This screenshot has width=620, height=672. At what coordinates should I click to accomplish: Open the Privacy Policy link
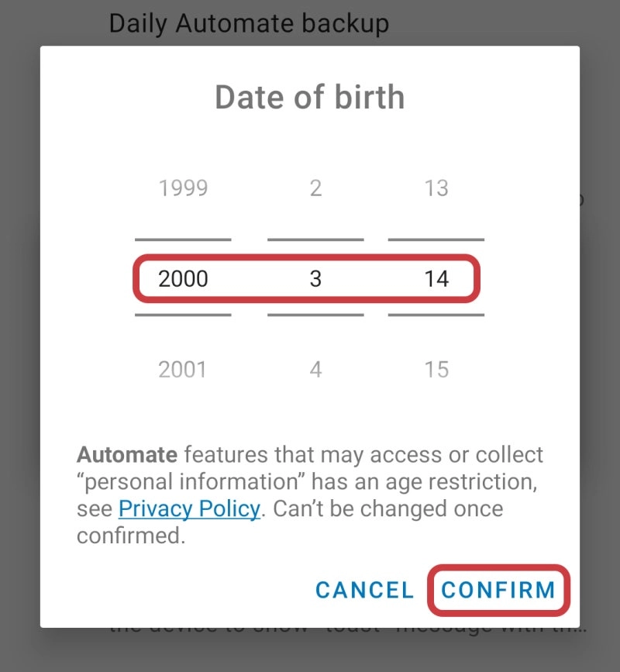pyautogui.click(x=189, y=509)
